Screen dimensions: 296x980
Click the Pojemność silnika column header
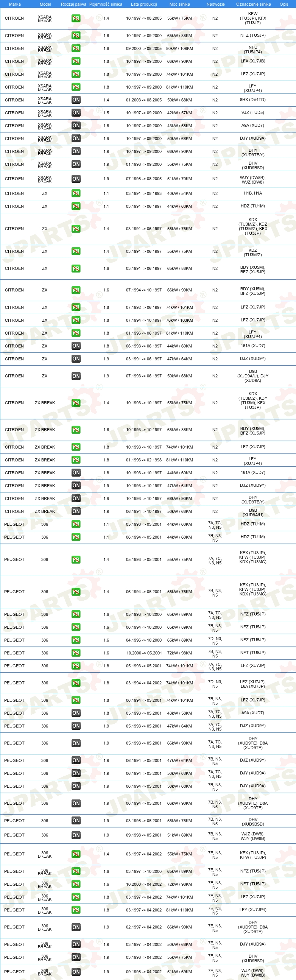(x=106, y=4)
